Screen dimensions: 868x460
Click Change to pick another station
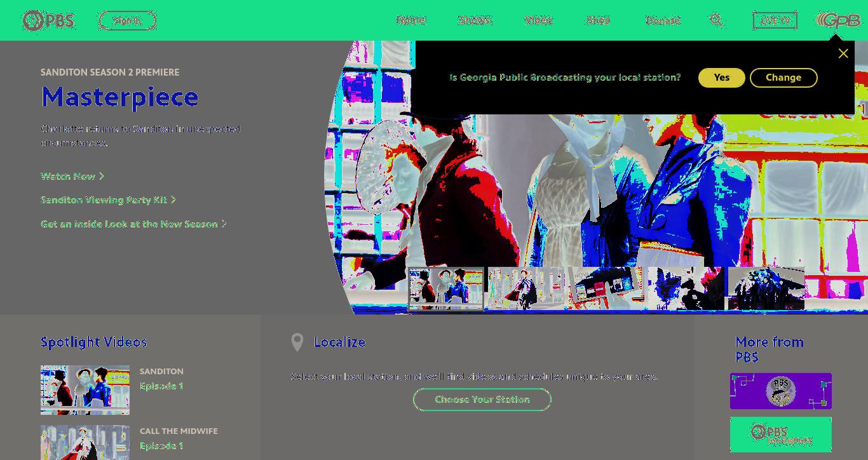click(x=783, y=78)
